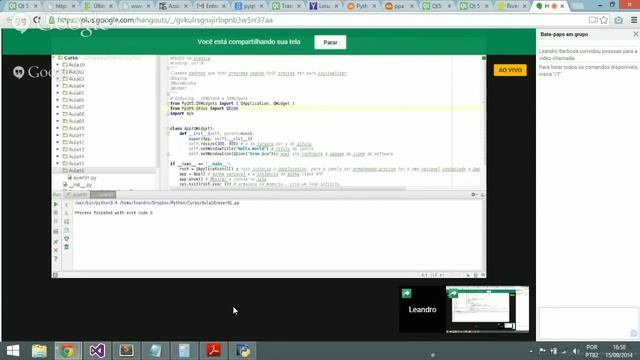This screenshot has height=360, width=640.
Task: Click the POR PTB2 language indicator
Action: point(592,351)
